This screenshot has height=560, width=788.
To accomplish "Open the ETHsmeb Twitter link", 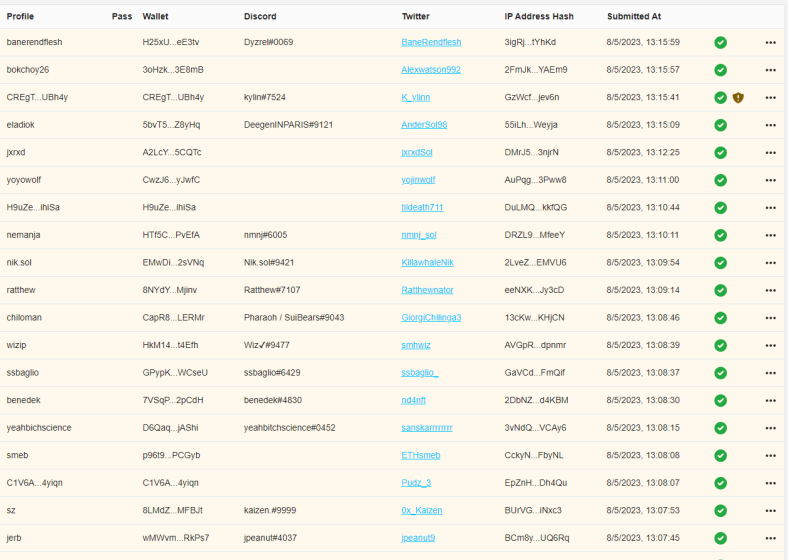I will (421, 455).
